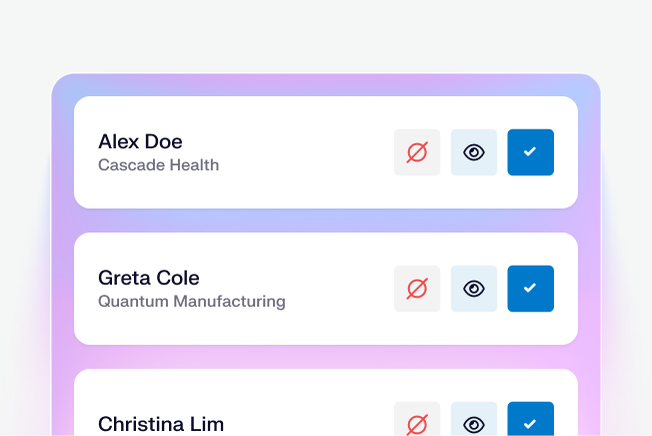Open the Alex Doe name link
Screen dimensions: 652x436
[x=140, y=141]
